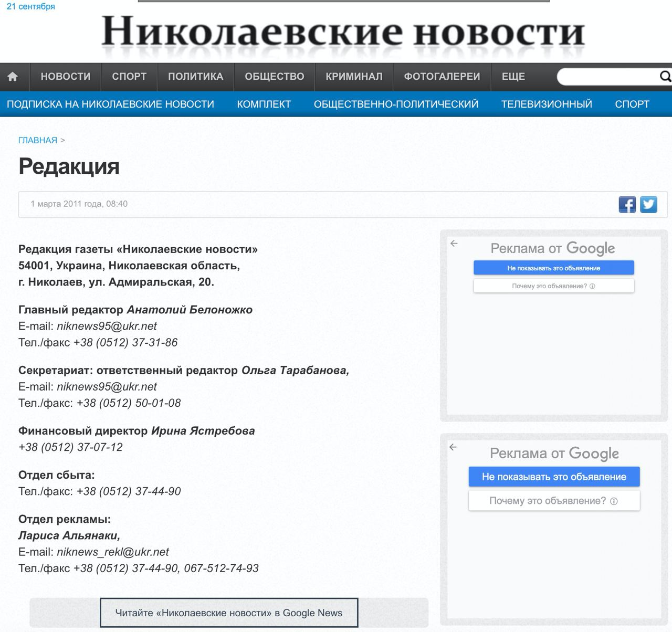Click 'Читайте Николаевские новости в Google News'

(229, 613)
